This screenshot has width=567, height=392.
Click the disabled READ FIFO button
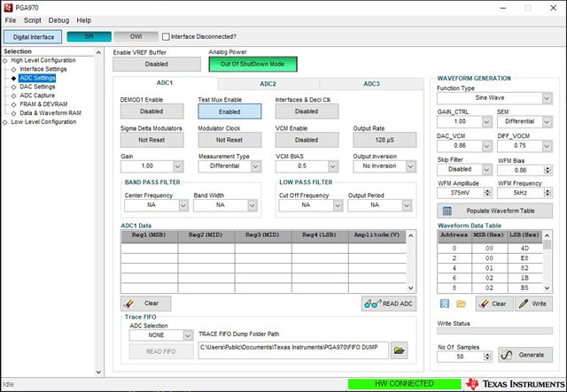(161, 351)
